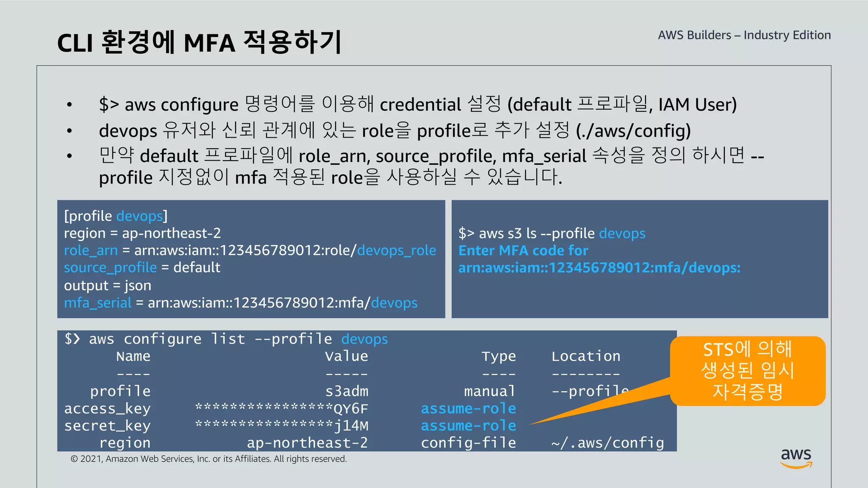Image resolution: width=868 pixels, height=488 pixels.
Task: Click 'AWS Builders – Industry Edition' header text
Action: tap(744, 35)
